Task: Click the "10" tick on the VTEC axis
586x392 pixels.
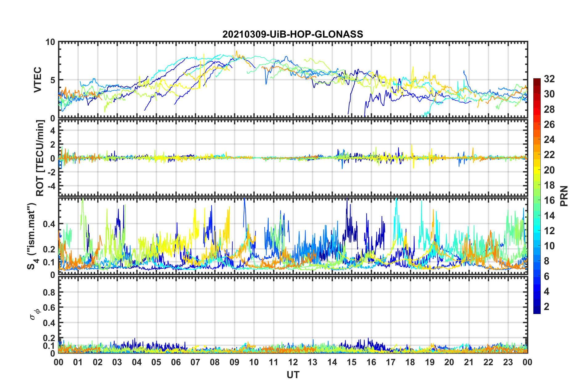Action: pos(50,42)
